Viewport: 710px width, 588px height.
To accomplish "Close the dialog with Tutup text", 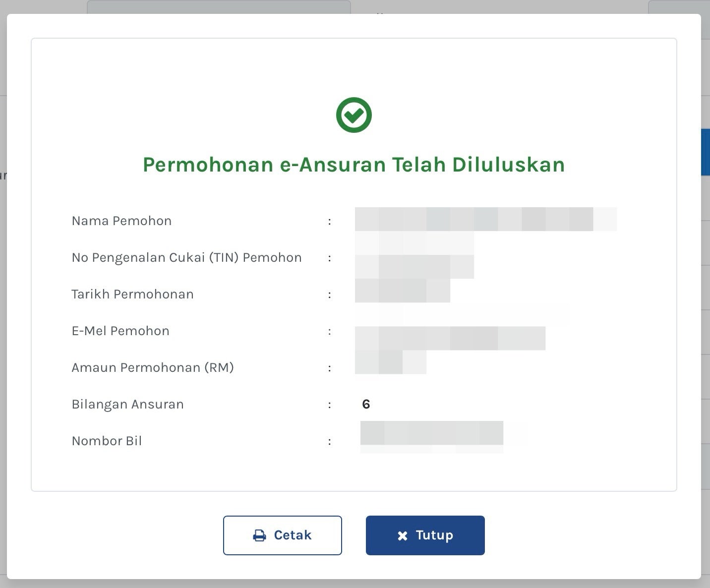I will [434, 535].
